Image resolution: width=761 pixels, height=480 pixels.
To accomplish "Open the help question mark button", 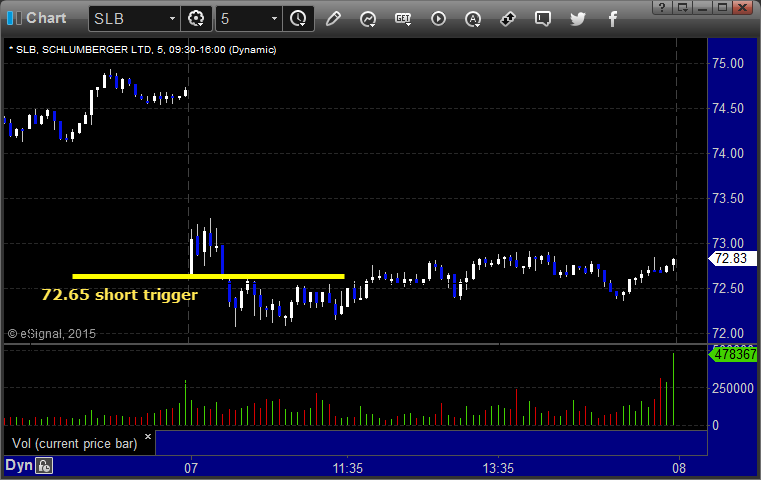I will (662, 7).
